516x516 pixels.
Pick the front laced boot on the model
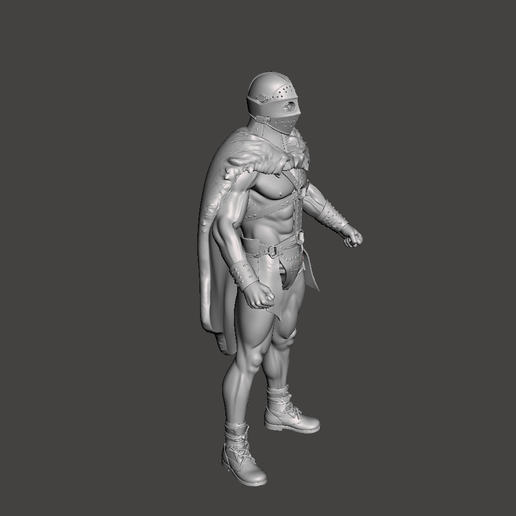243,455
